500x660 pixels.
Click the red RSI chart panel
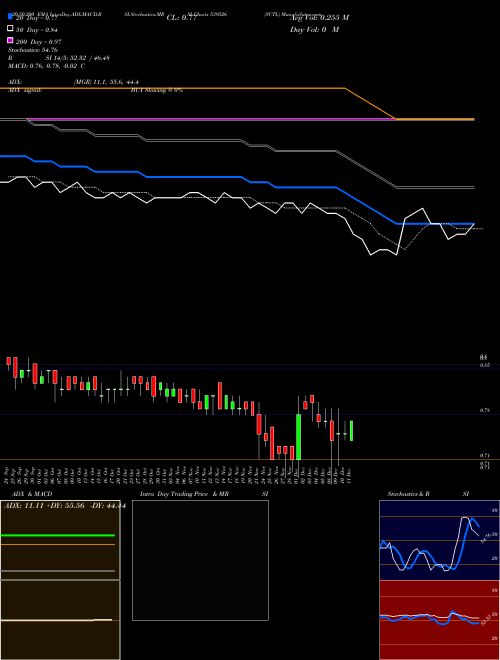coord(439,620)
